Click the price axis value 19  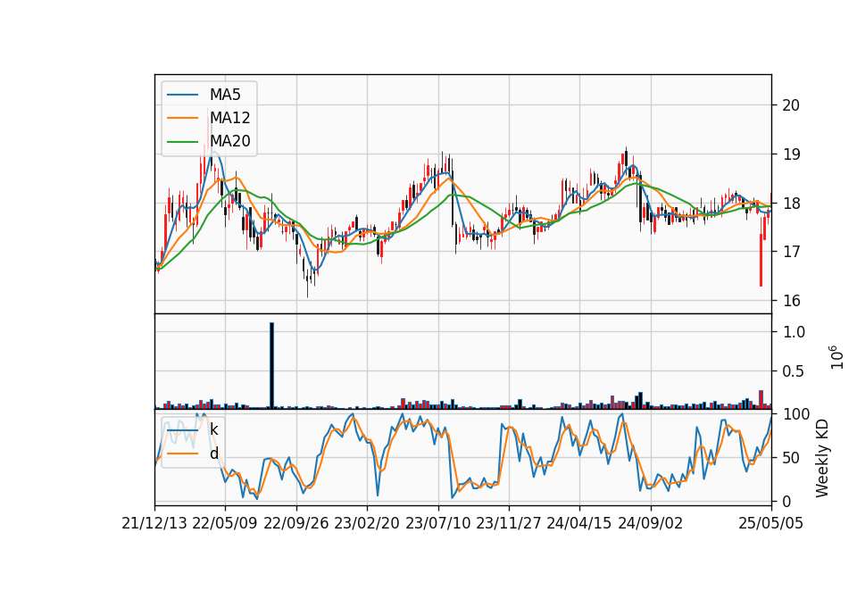click(791, 154)
